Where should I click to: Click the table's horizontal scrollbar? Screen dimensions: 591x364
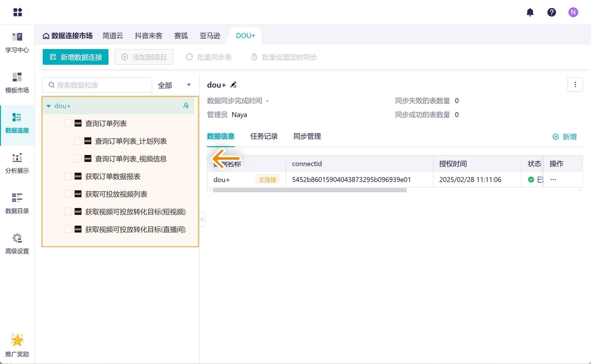(x=310, y=190)
